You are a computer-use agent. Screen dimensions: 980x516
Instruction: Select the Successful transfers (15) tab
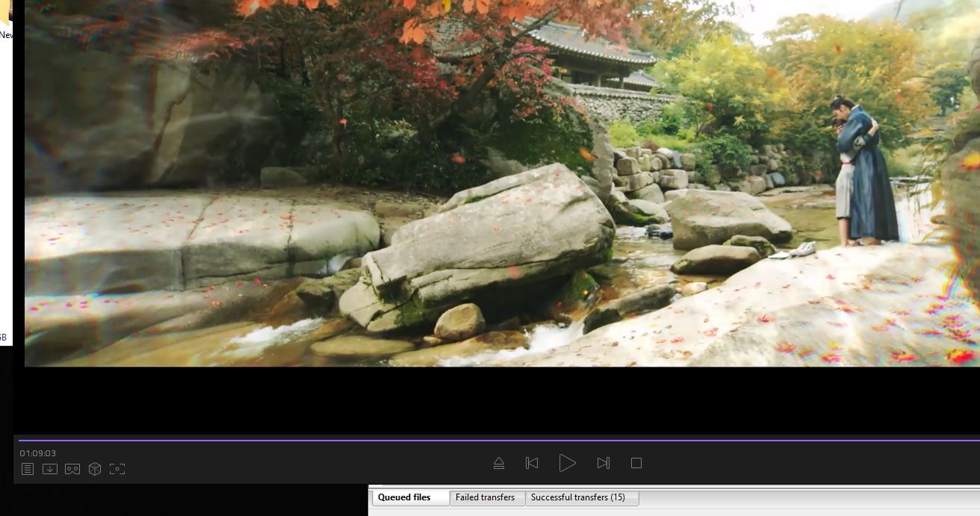tap(578, 497)
